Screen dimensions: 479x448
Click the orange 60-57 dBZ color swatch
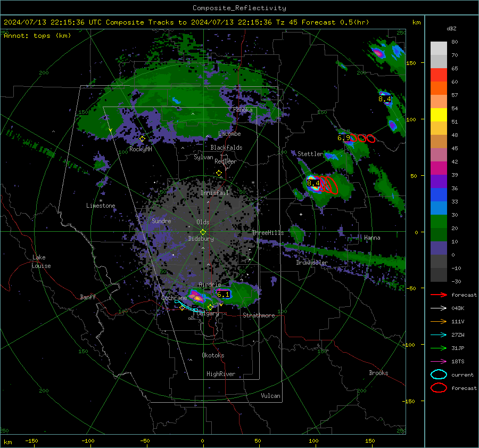[439, 88]
